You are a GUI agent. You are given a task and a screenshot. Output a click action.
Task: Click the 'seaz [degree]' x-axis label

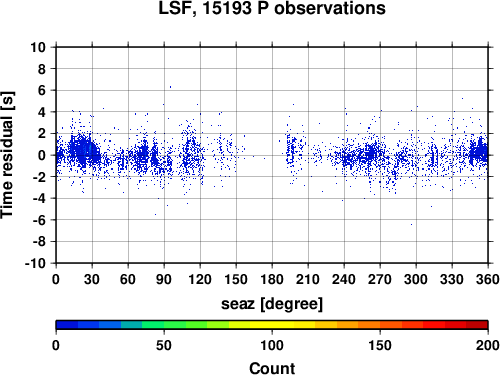[x=272, y=304]
